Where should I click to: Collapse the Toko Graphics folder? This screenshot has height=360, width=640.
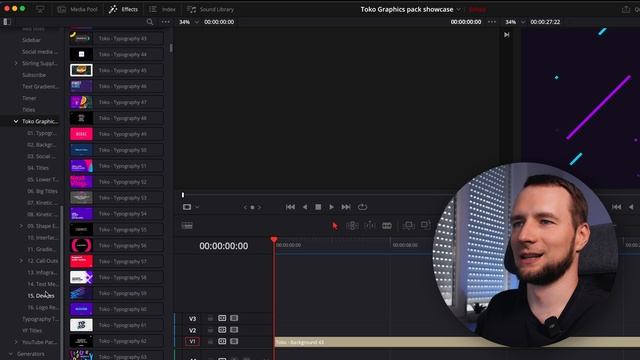coord(16,121)
